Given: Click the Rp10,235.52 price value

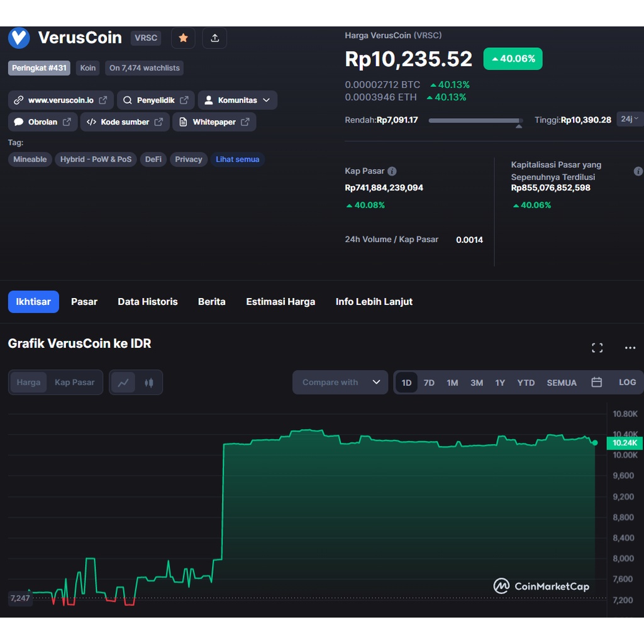Looking at the screenshot, I should [x=409, y=58].
